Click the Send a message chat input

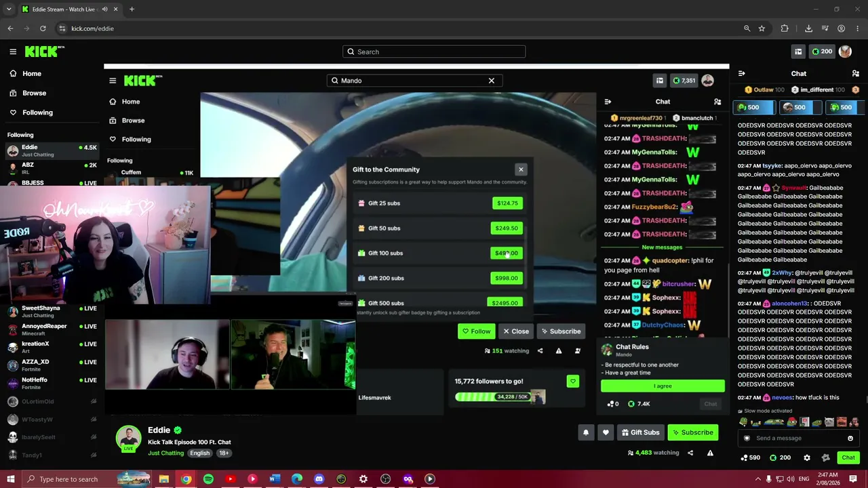[798, 438]
